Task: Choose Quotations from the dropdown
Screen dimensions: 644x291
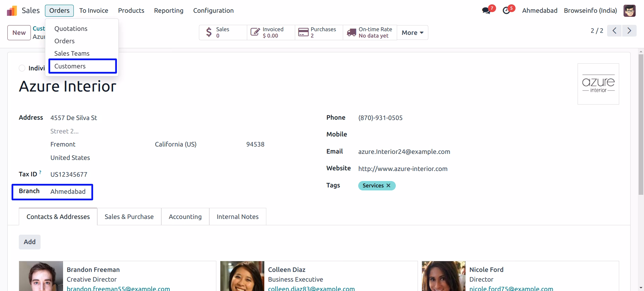Action: pyautogui.click(x=82, y=29)
